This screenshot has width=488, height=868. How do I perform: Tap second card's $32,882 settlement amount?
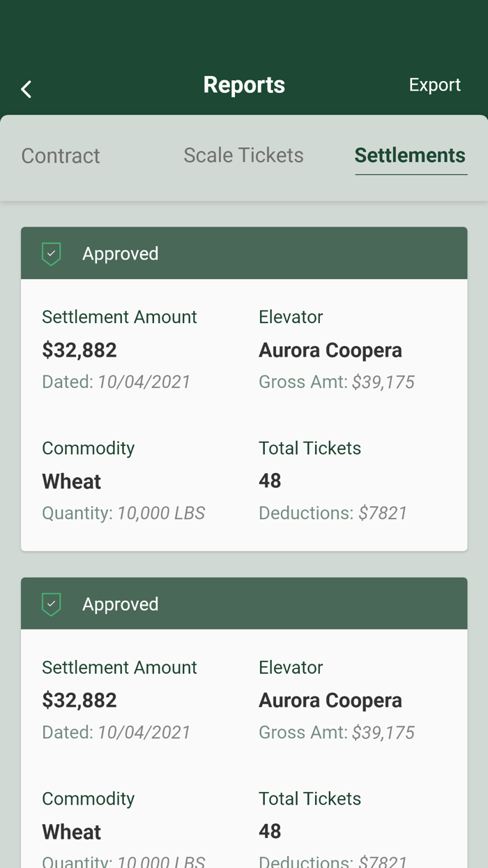79,700
